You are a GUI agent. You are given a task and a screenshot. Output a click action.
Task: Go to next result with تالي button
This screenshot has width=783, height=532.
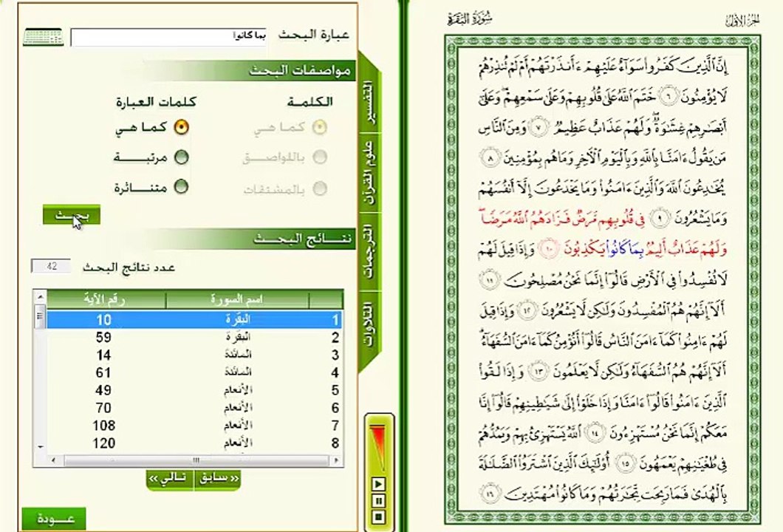click(x=169, y=478)
